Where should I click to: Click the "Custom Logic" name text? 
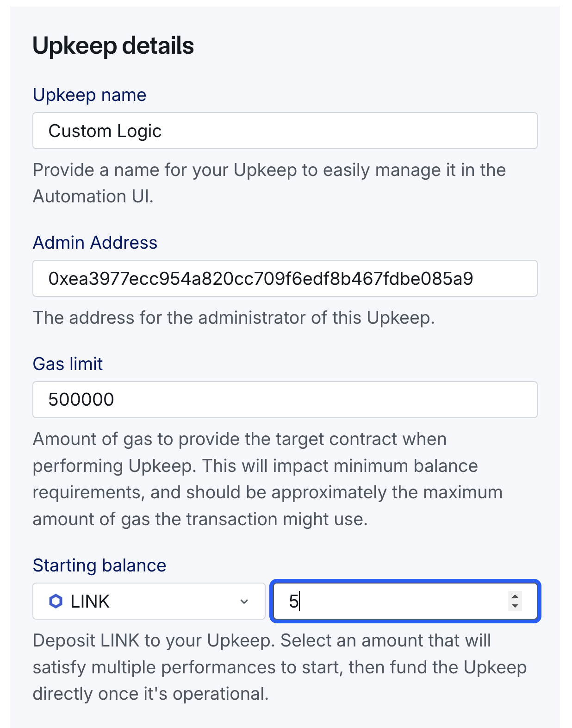click(105, 131)
